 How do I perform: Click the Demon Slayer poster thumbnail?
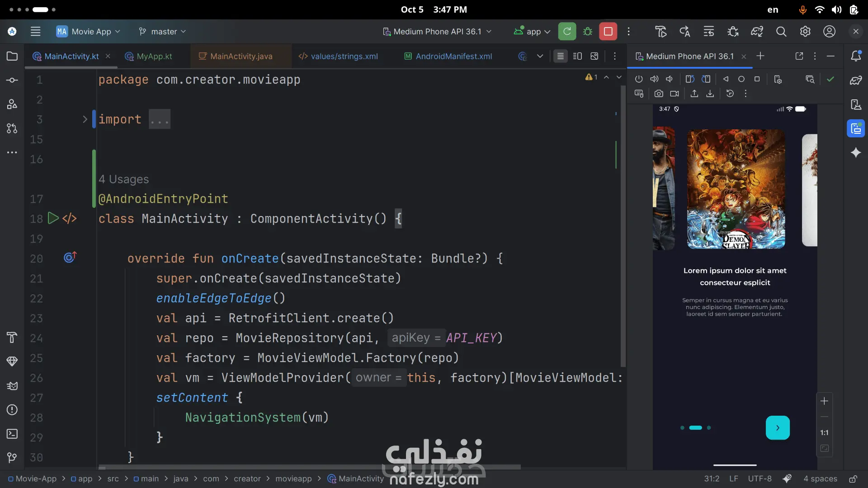click(x=736, y=189)
